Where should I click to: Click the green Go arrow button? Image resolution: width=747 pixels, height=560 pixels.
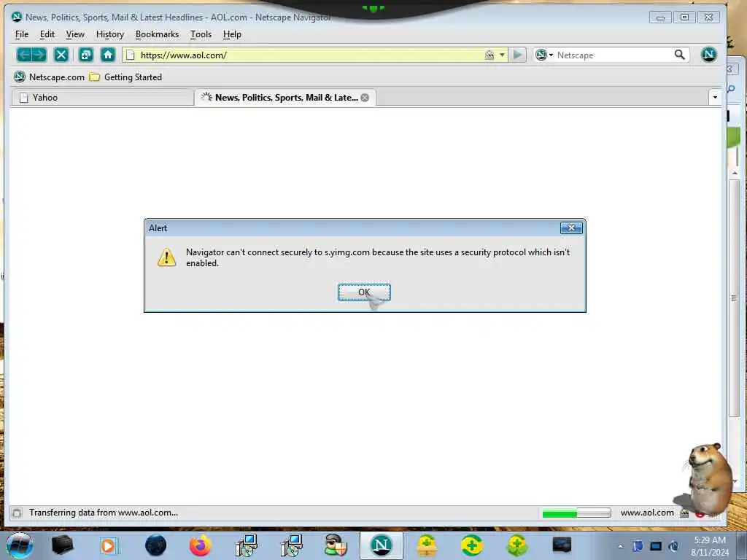point(517,55)
